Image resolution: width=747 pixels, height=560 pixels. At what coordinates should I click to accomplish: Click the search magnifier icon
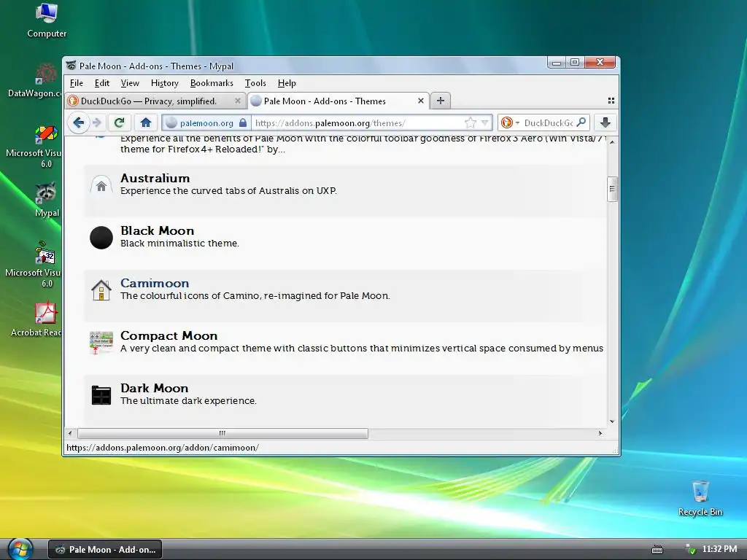coord(581,122)
